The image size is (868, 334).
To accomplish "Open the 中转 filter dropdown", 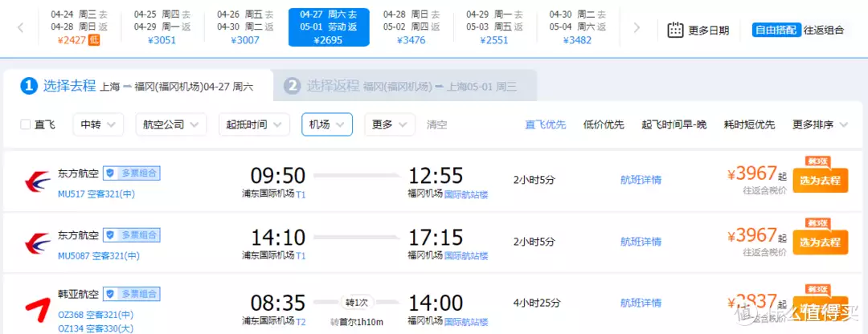I will [98, 124].
